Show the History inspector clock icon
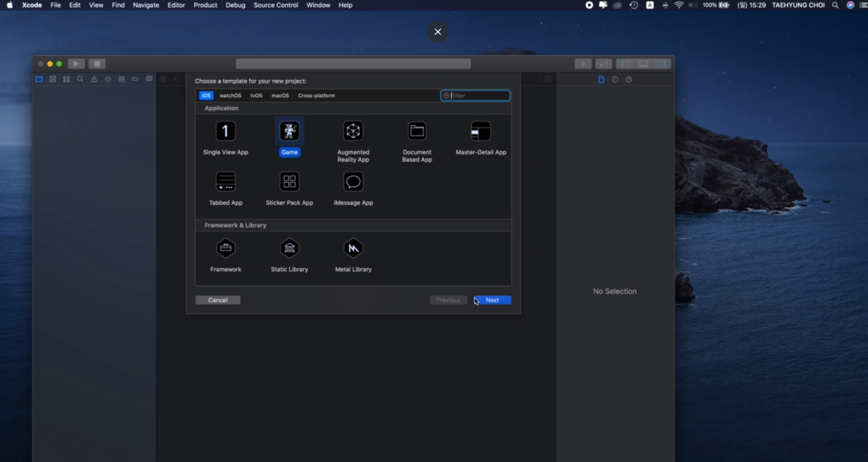This screenshot has height=462, width=868. [615, 80]
